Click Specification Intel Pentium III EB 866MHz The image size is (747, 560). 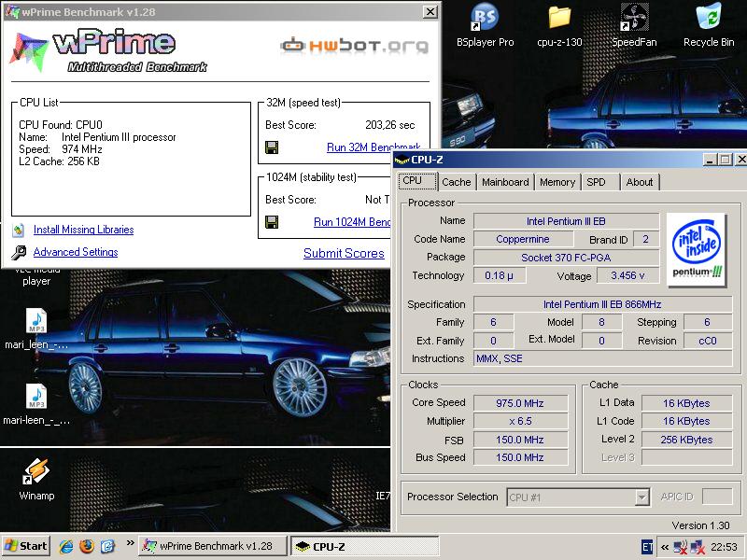pyautogui.click(x=602, y=304)
